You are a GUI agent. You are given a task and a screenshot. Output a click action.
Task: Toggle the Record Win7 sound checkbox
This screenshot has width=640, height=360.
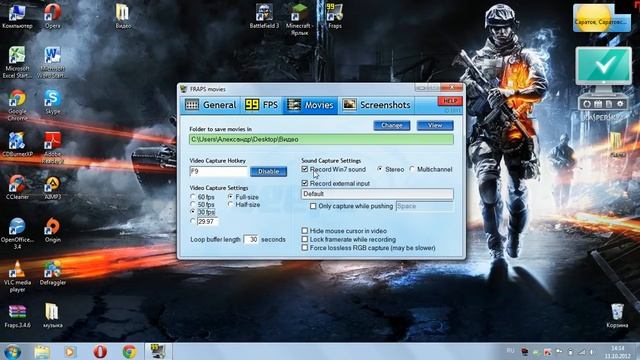tap(304, 169)
